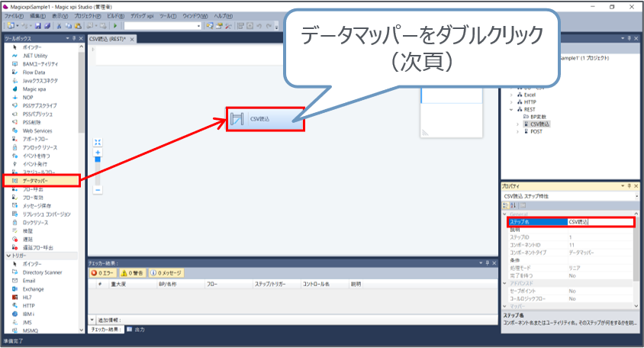
Task: Click the ステップ名 field containing CSV読込
Action: (599, 222)
